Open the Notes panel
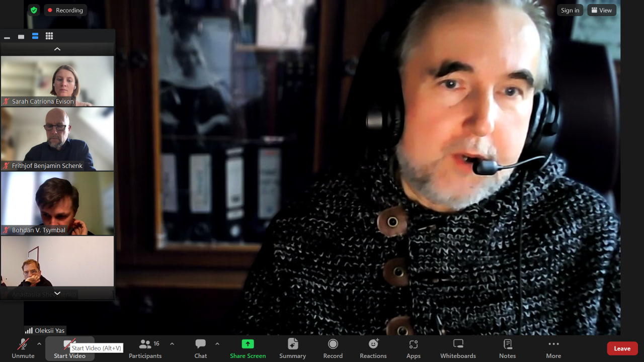Image resolution: width=644 pixels, height=362 pixels. click(x=507, y=348)
